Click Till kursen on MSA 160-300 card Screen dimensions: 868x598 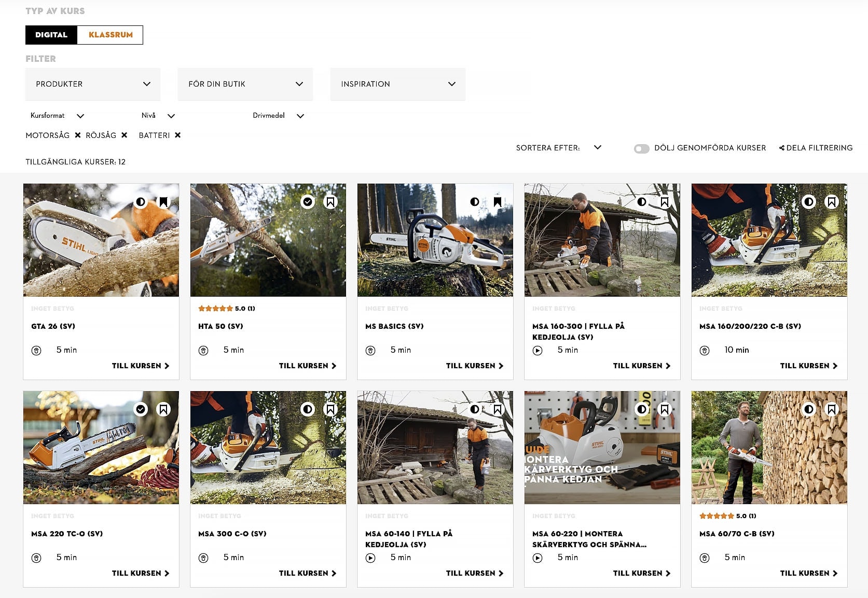(x=642, y=366)
